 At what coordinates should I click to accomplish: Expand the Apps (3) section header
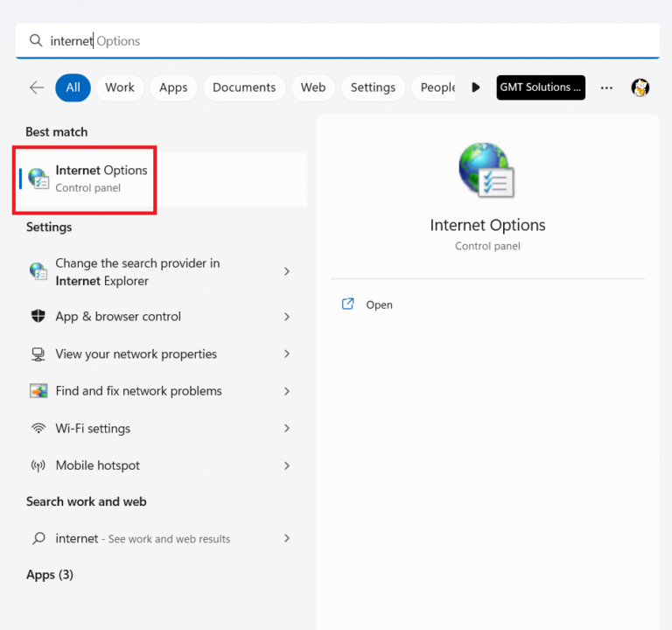click(50, 574)
